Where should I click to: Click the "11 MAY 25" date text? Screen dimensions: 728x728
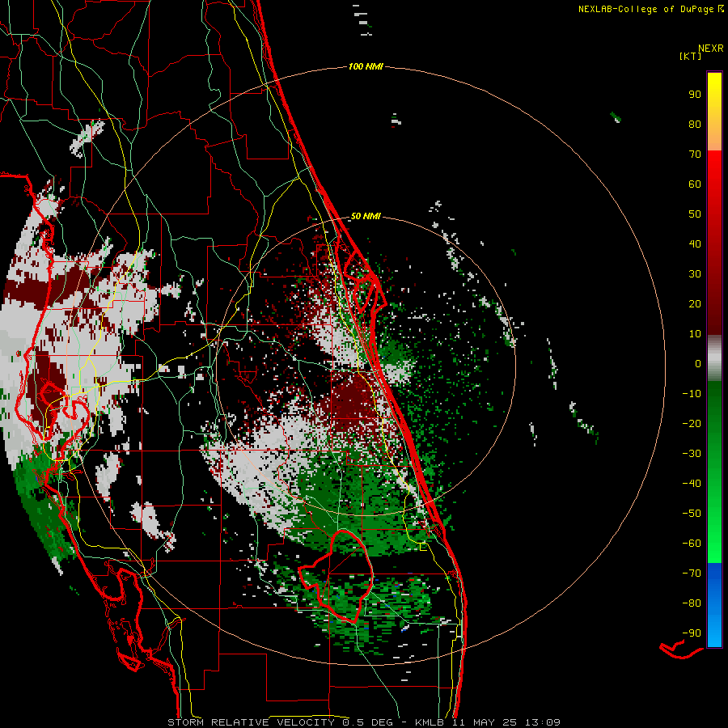tap(485, 722)
